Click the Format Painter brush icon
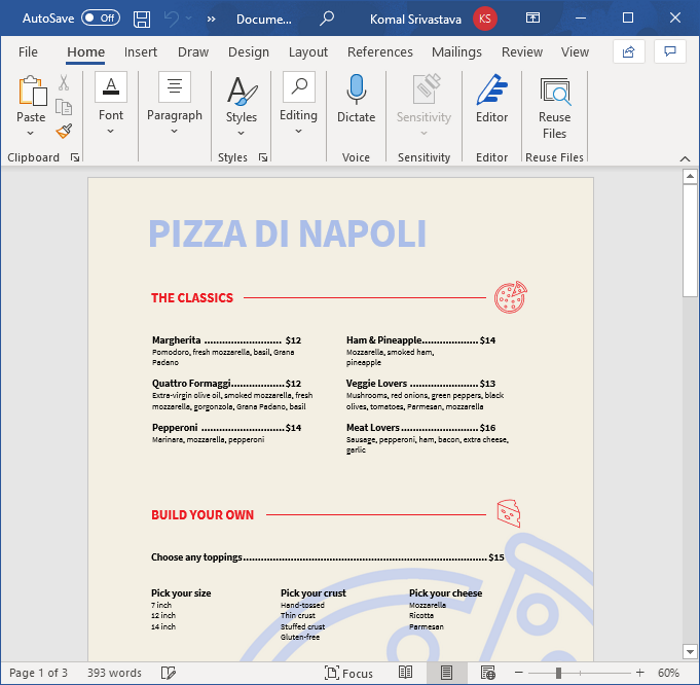 (64, 131)
